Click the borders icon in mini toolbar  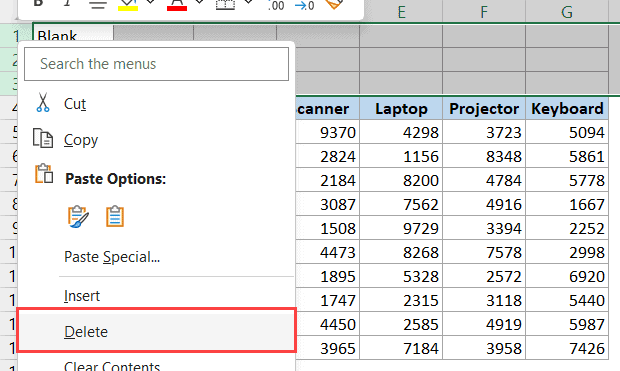pyautogui.click(x=225, y=4)
